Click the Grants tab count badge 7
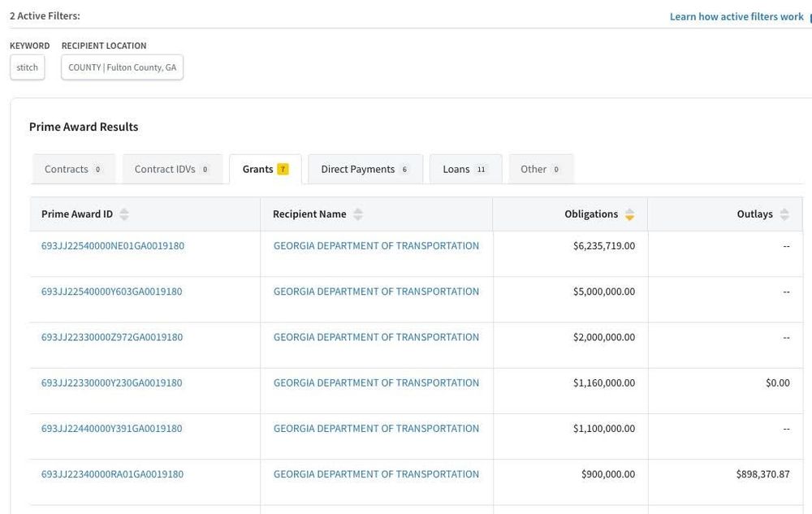 (283, 169)
